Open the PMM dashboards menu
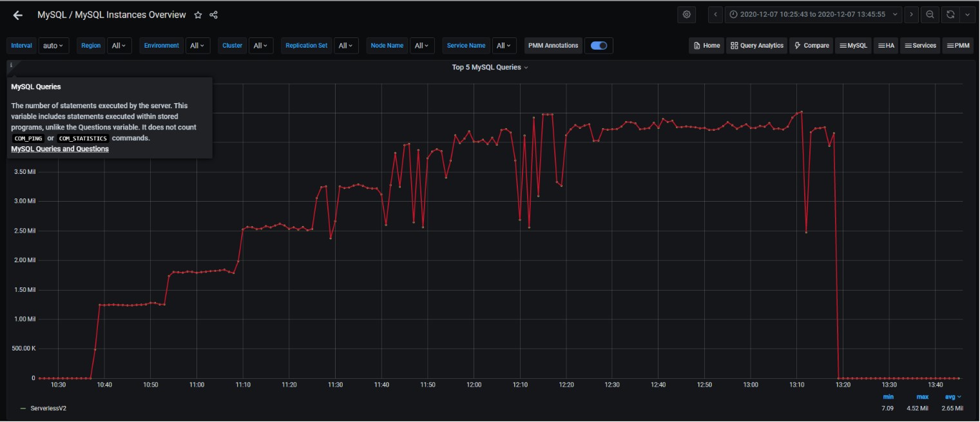This screenshot has width=980, height=422. point(958,46)
